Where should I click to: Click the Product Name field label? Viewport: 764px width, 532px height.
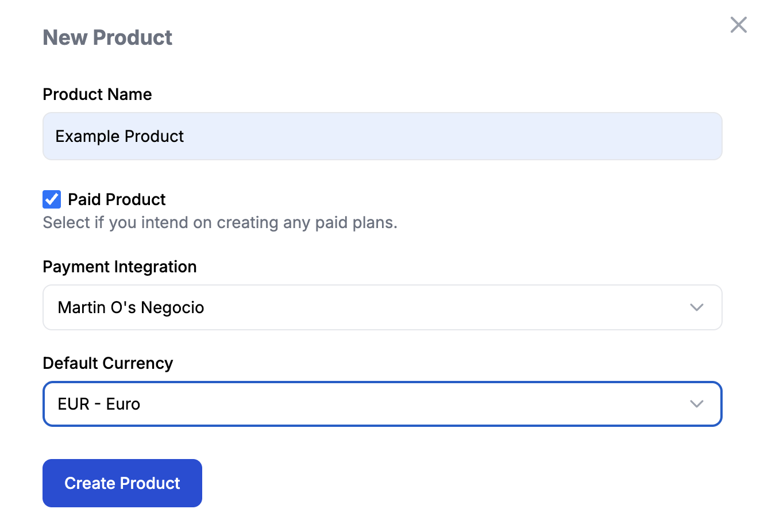[97, 94]
